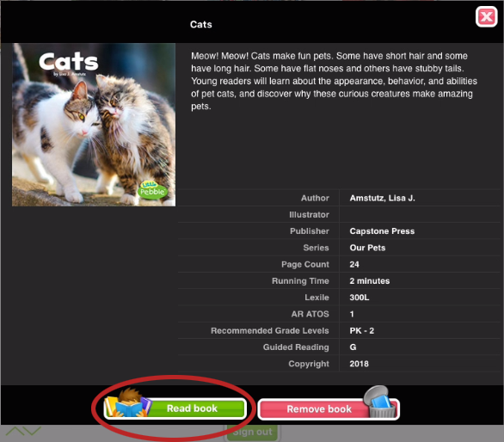Click the "Series" field label

tap(316, 248)
